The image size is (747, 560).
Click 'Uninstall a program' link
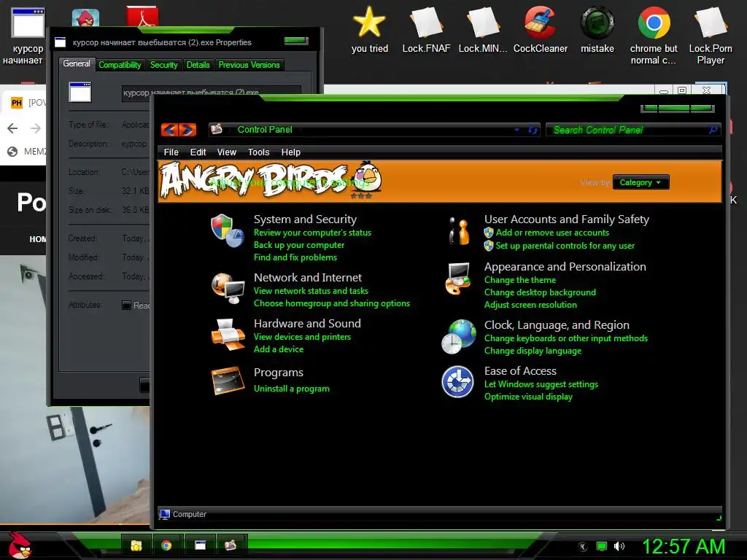[x=292, y=389]
